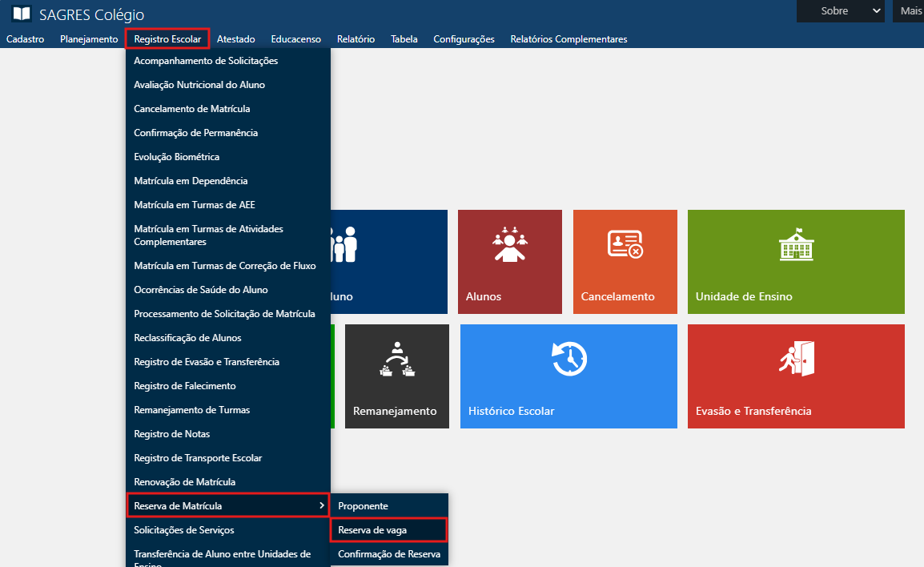Open Registro de Falecimento
This screenshot has width=924, height=567.
(x=228, y=386)
